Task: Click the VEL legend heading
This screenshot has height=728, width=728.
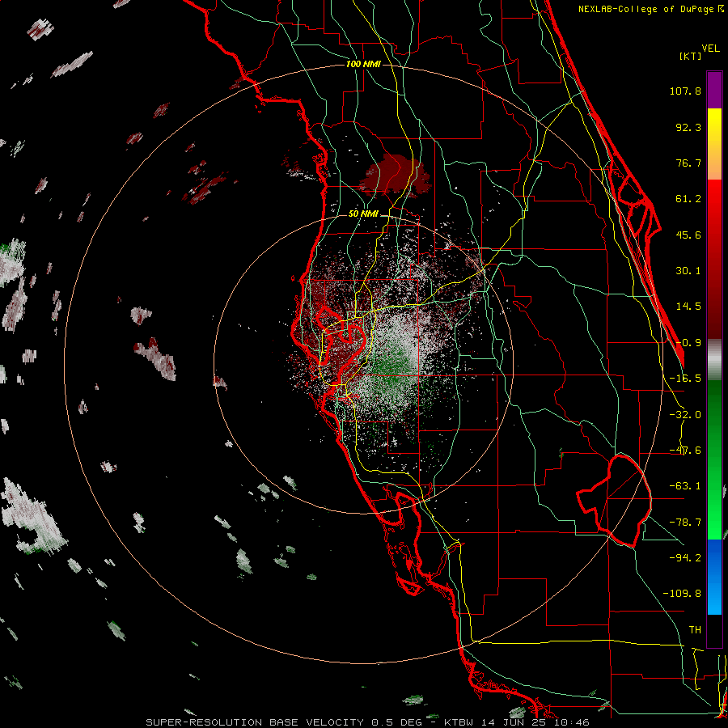Action: pos(711,48)
